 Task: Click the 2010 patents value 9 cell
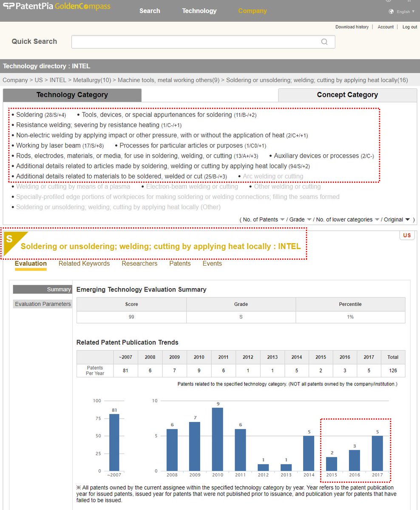[199, 371]
